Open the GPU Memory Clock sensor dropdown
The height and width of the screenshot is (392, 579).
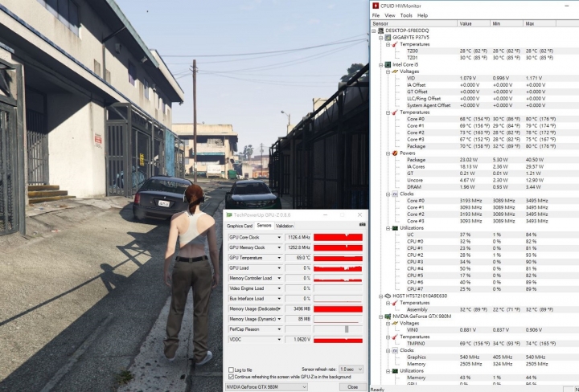[x=279, y=247]
